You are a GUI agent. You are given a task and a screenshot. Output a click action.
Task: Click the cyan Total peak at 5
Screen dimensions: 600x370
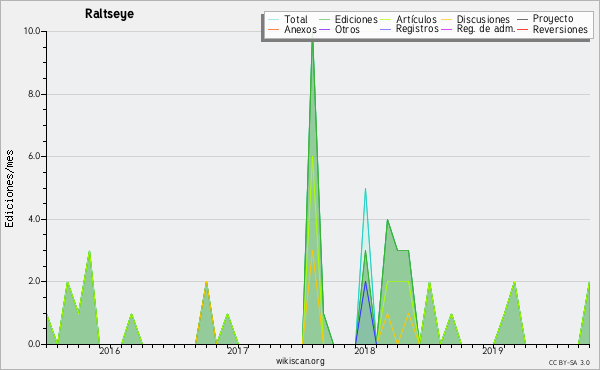pyautogui.click(x=365, y=190)
